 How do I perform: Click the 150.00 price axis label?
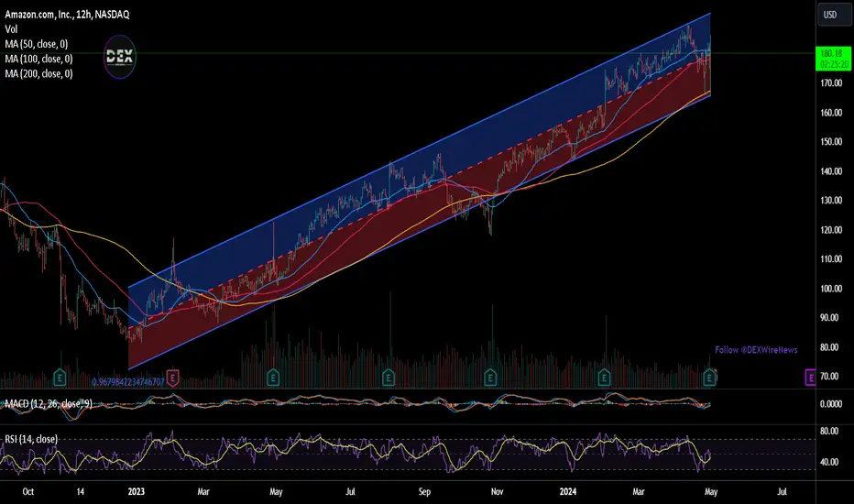coord(831,142)
